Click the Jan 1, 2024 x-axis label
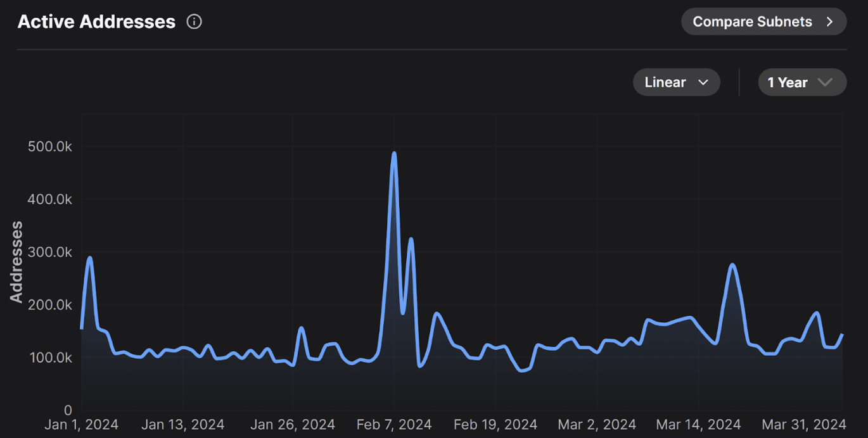Image resolution: width=868 pixels, height=438 pixels. point(81,424)
